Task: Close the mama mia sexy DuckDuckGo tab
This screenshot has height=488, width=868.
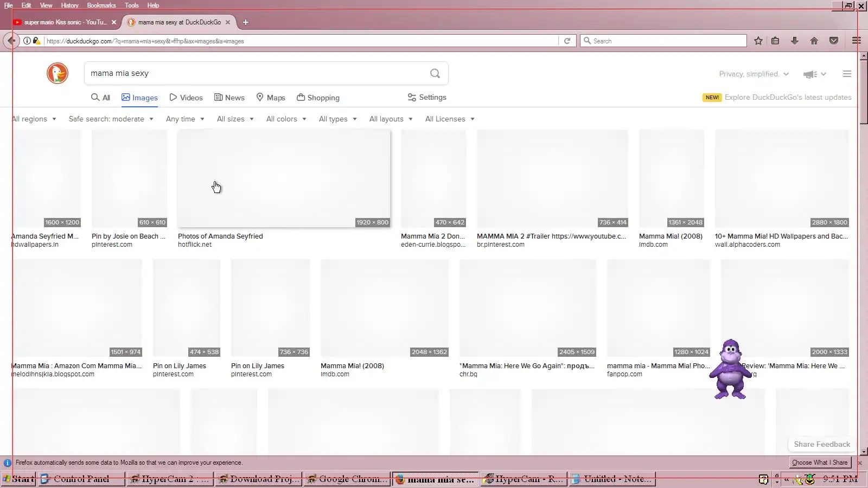Action: 228,22
